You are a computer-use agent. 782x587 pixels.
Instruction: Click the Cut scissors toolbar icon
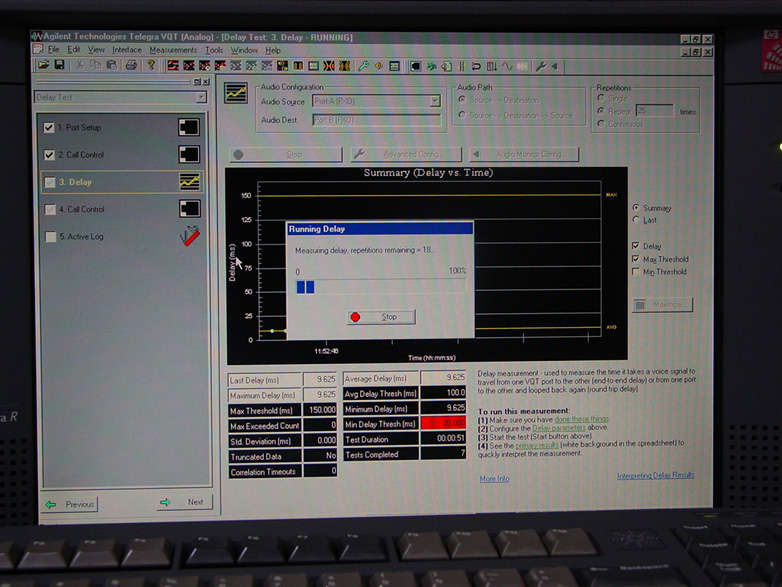click(x=79, y=65)
